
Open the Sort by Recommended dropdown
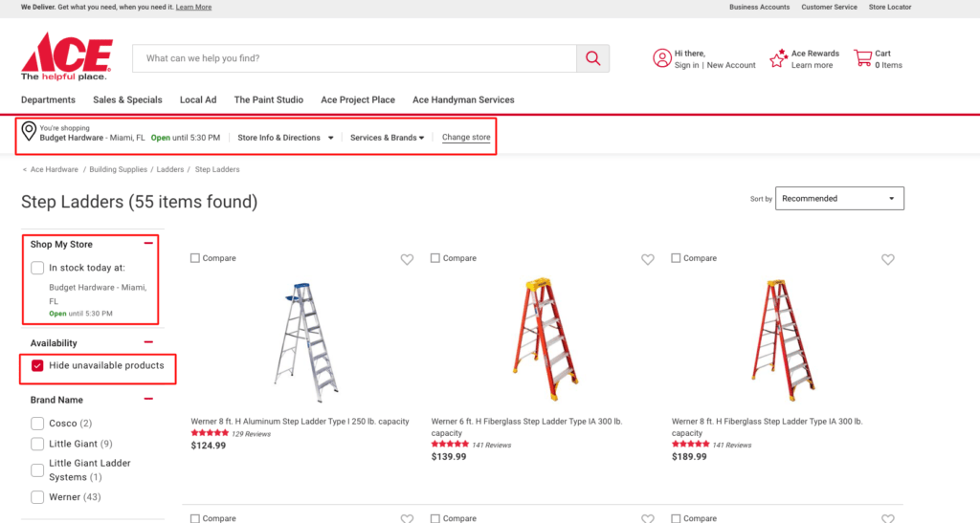[839, 199]
